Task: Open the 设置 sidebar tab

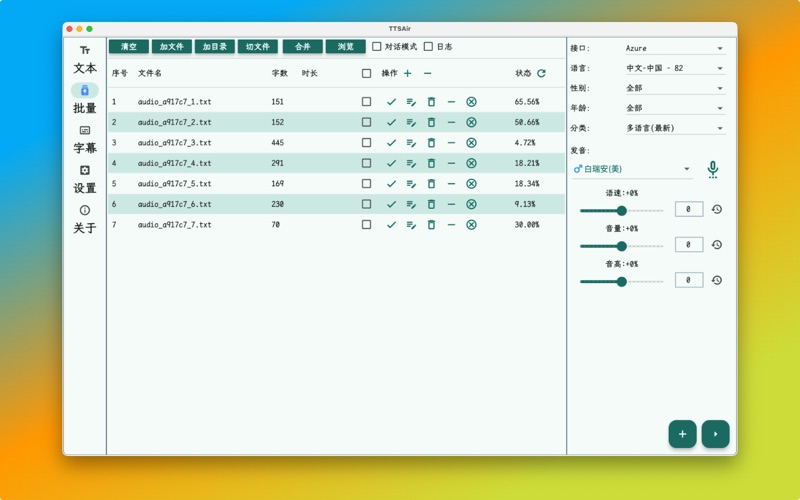Action: point(85,180)
